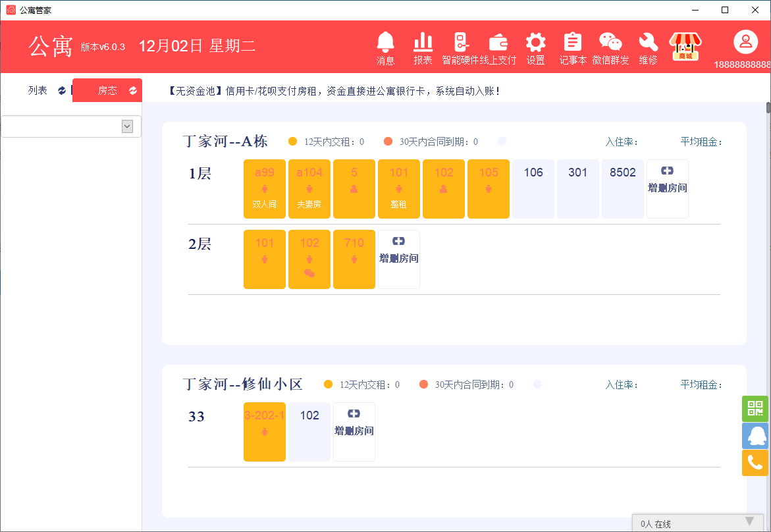
Task: Click the green QR code icon
Action: [755, 409]
